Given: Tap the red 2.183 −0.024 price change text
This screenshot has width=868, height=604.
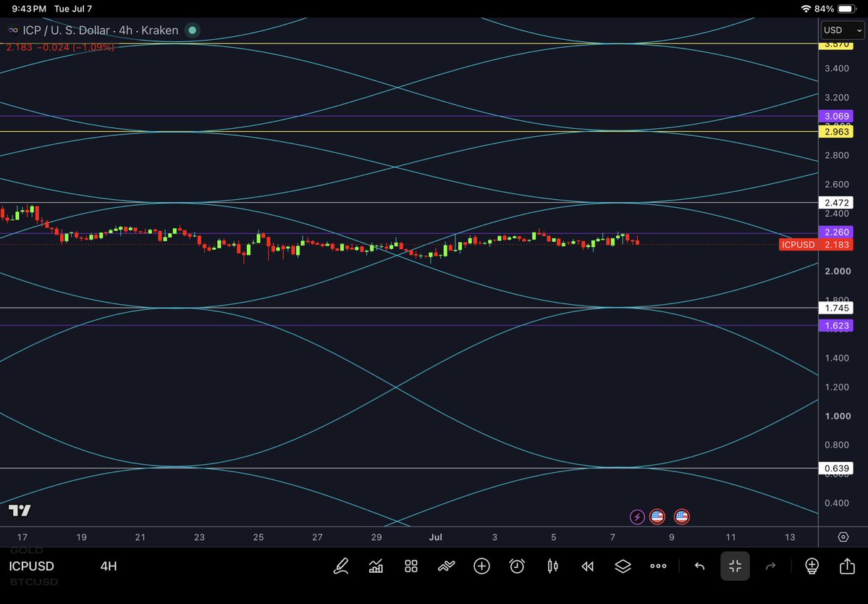Looking at the screenshot, I should [60, 48].
